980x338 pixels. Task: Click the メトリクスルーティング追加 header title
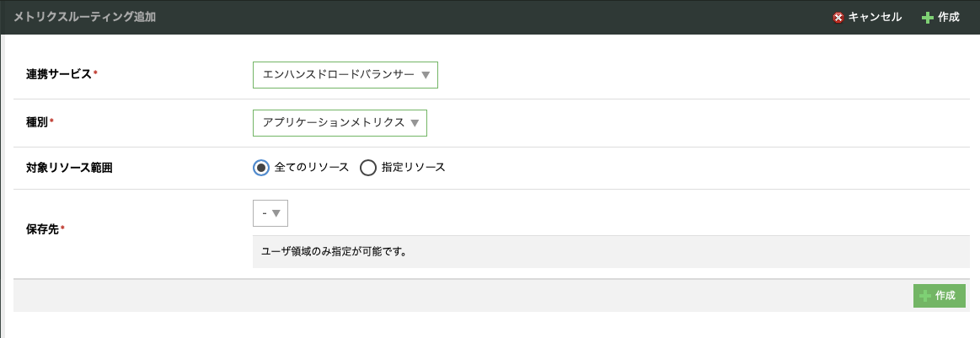[84, 18]
